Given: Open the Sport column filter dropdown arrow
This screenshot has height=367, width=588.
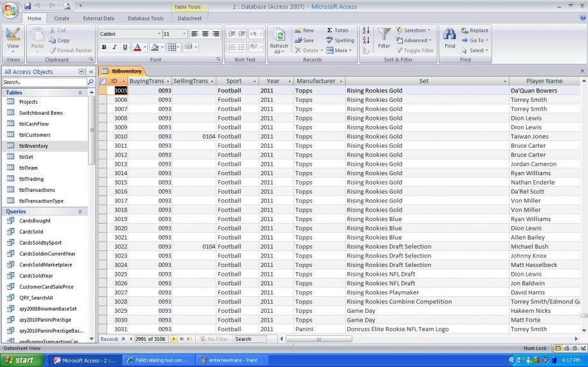Looking at the screenshot, I should click(x=254, y=82).
